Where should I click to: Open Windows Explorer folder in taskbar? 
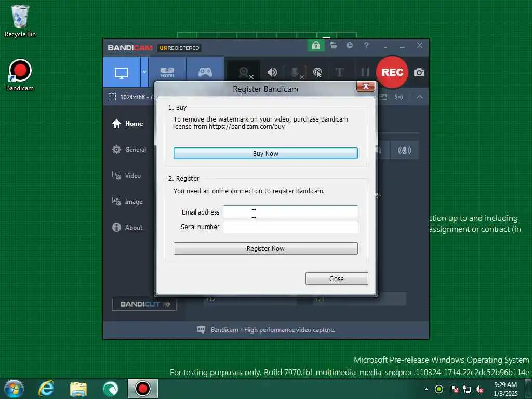pyautogui.click(x=78, y=389)
